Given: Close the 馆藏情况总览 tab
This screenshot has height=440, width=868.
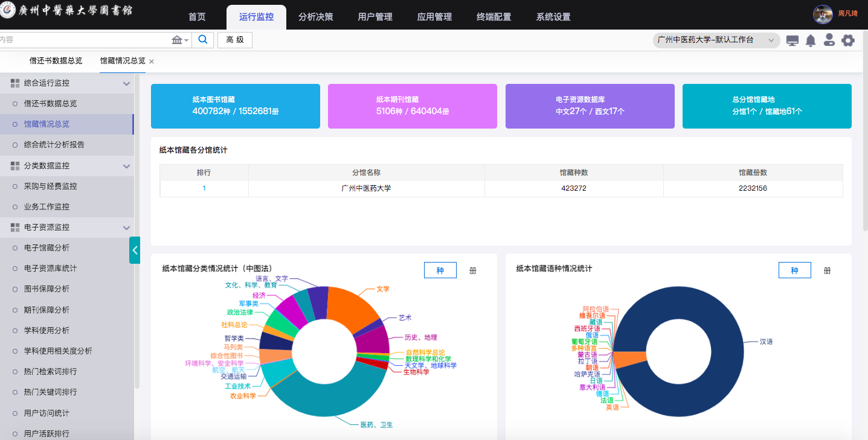Looking at the screenshot, I should coord(152,62).
